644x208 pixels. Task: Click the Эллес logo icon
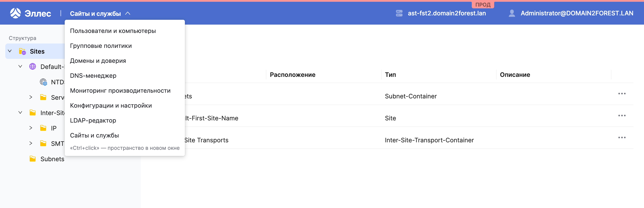(x=15, y=13)
